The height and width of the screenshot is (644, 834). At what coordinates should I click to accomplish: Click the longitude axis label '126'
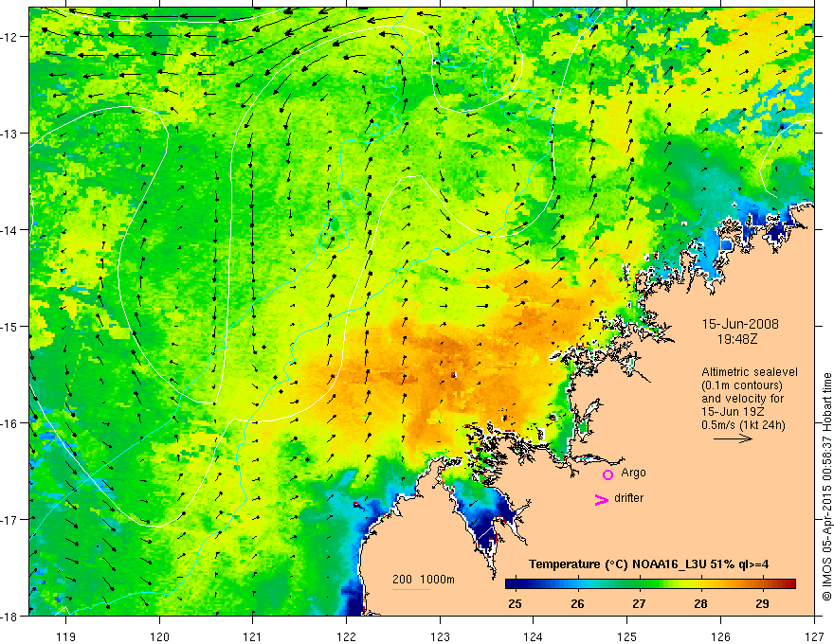720,636
